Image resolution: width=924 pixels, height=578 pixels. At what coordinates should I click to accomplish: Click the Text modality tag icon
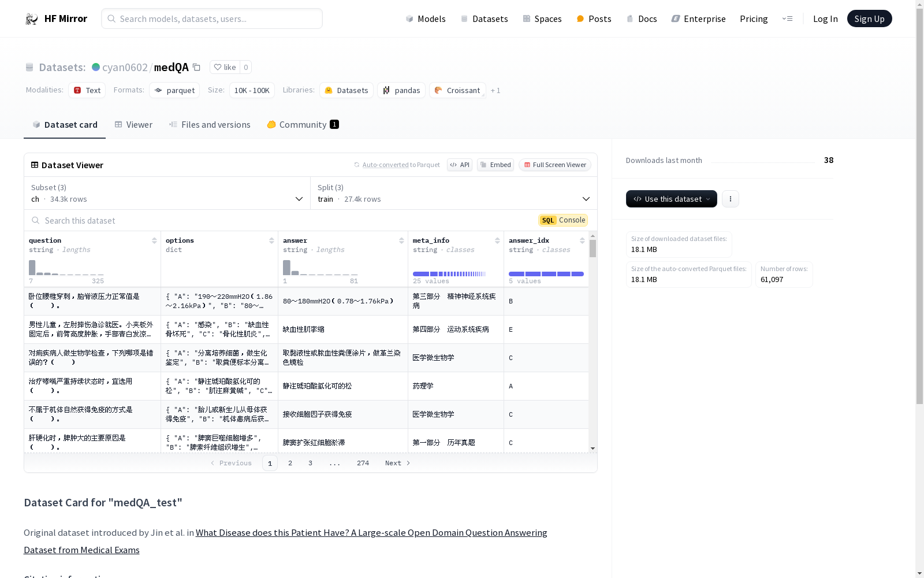[x=77, y=90]
